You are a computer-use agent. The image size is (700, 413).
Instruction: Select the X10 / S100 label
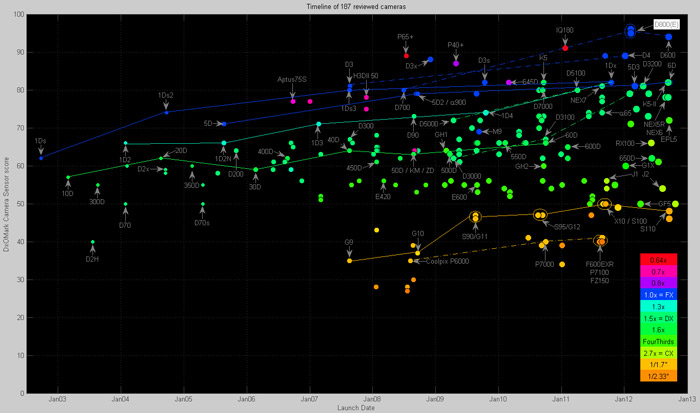click(x=630, y=221)
